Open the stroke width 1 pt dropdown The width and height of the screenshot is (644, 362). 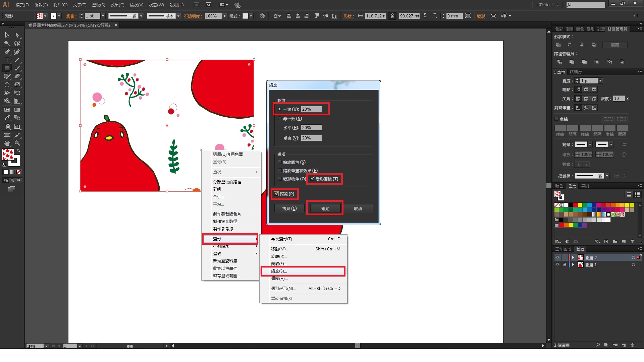coord(103,16)
